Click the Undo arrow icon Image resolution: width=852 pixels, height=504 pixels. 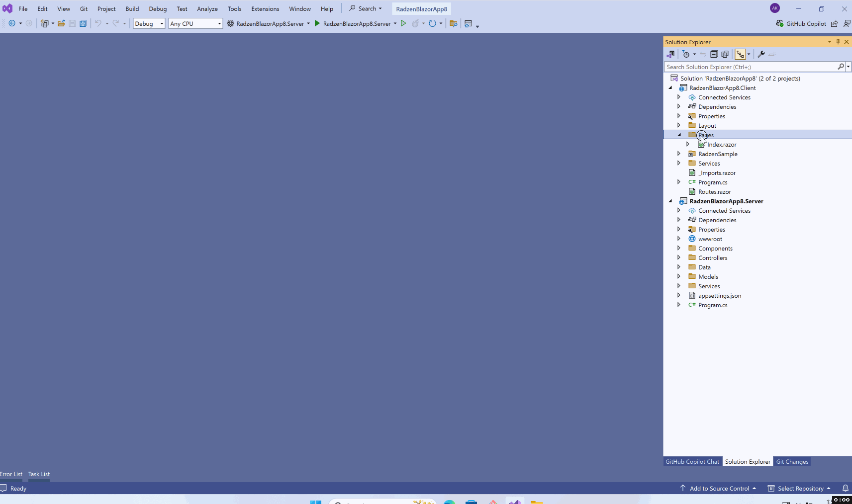[x=98, y=23]
